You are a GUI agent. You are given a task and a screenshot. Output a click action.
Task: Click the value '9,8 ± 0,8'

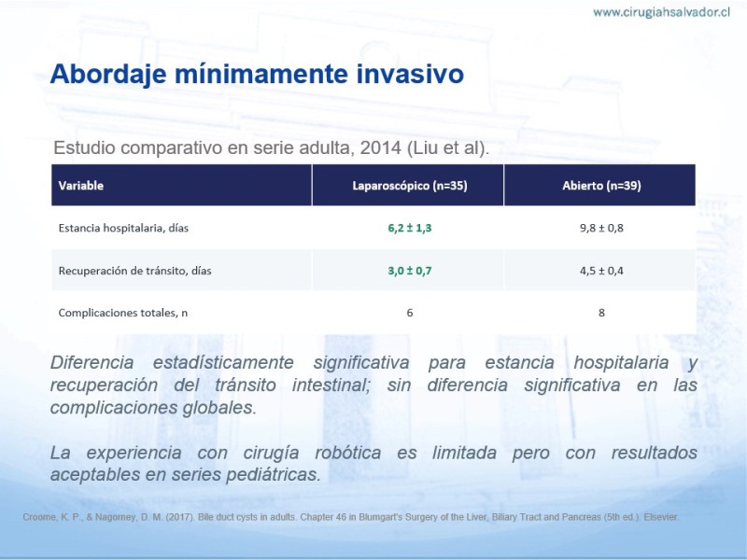601,228
